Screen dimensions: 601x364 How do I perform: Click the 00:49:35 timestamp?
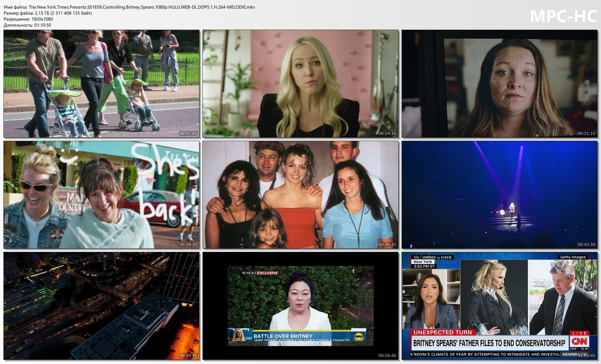click(188, 356)
